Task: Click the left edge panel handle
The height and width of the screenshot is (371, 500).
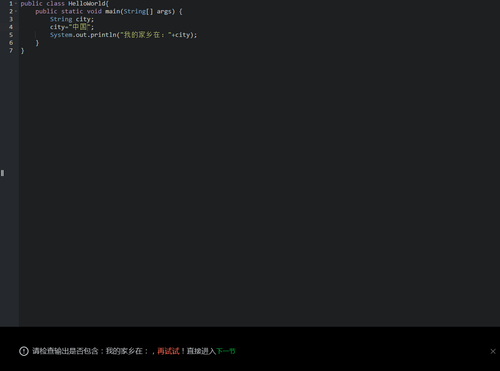Action: click(x=2, y=173)
